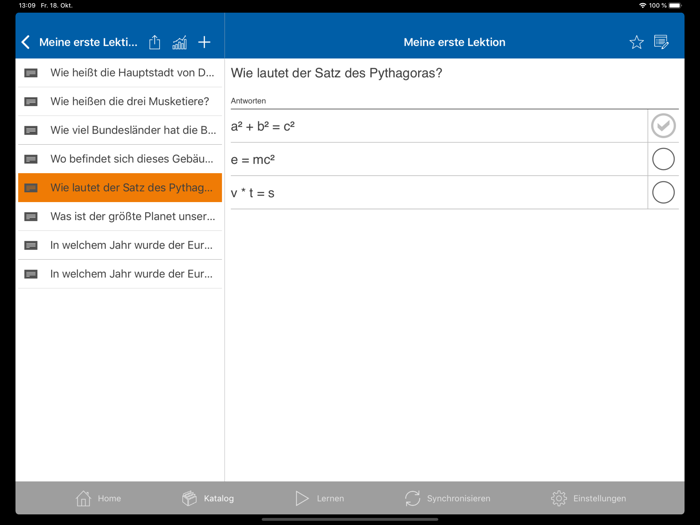Screen dimensions: 700x525
Task: Toggle the checked answer a² + b² = c²
Action: pyautogui.click(x=663, y=126)
